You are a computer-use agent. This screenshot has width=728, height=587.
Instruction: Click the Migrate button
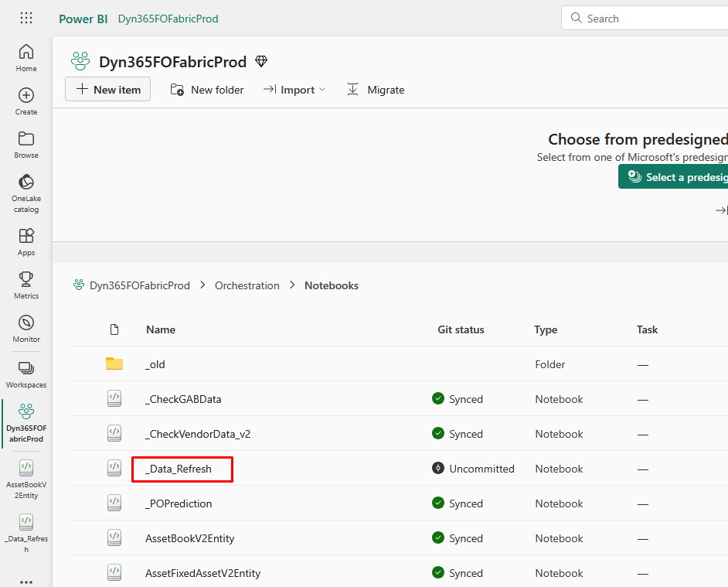[x=376, y=90]
